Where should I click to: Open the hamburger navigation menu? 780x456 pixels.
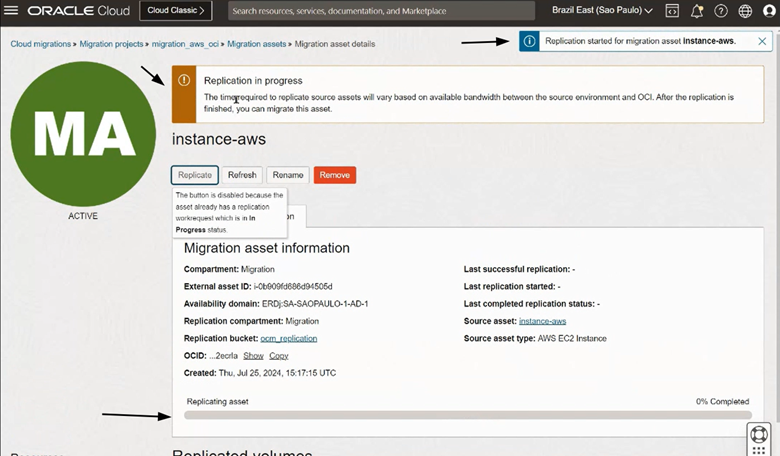(x=11, y=11)
